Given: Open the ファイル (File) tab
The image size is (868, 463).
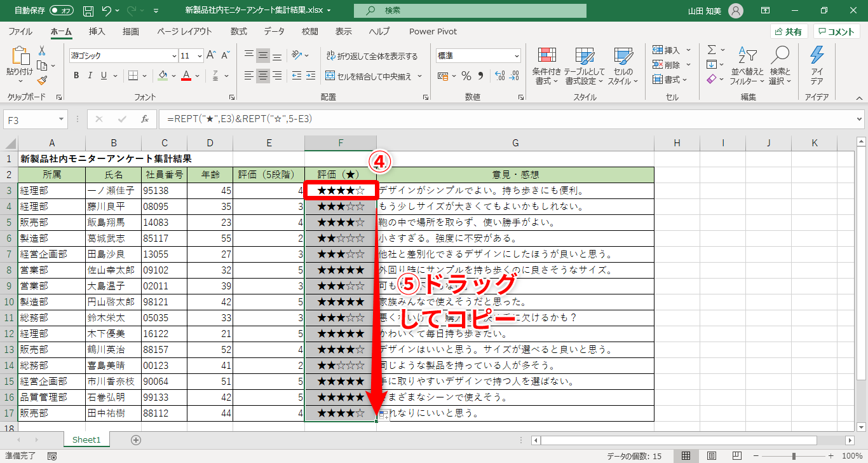Looking at the screenshot, I should click(20, 31).
